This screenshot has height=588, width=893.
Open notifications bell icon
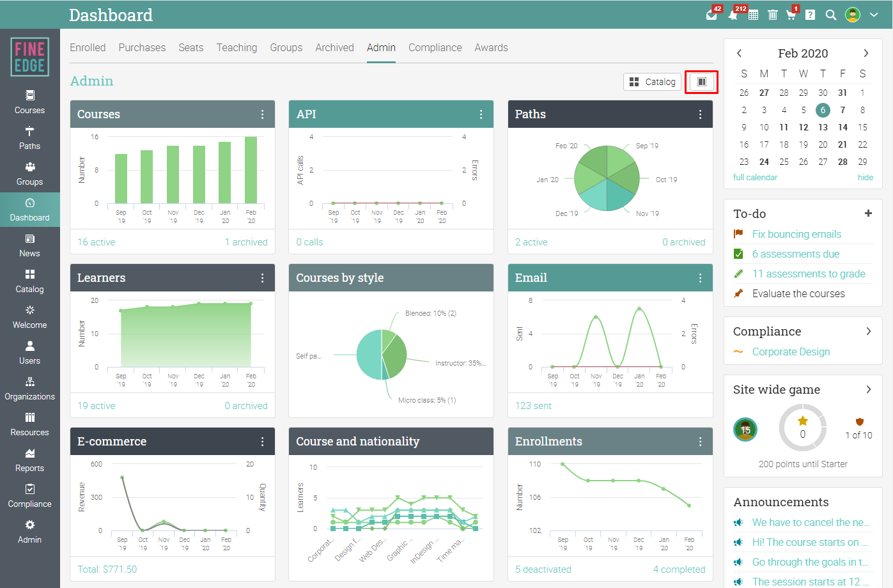coord(733,15)
